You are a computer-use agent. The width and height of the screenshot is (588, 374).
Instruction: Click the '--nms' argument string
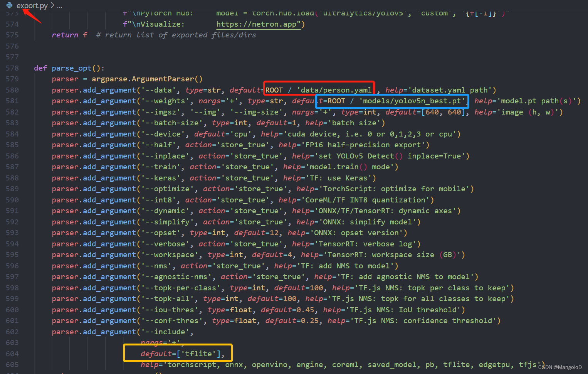click(156, 266)
